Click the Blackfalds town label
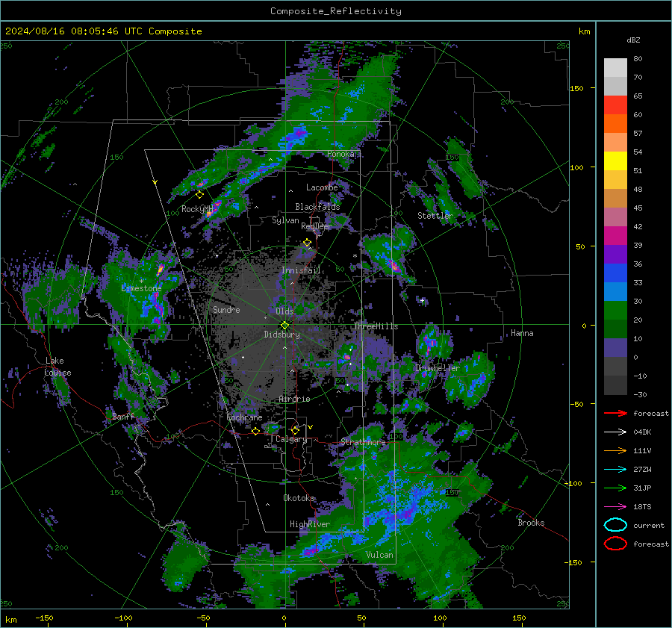The height and width of the screenshot is (628, 672). point(317,207)
